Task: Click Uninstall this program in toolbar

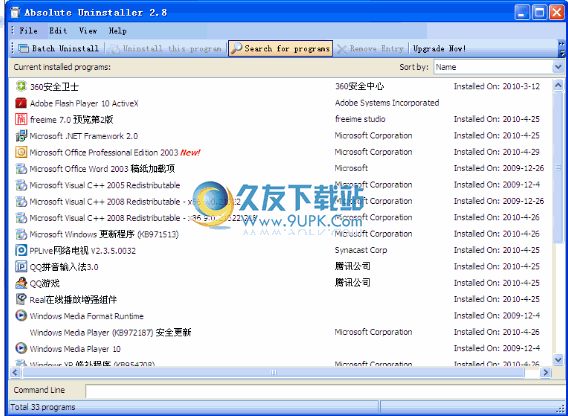Action: [x=165, y=49]
